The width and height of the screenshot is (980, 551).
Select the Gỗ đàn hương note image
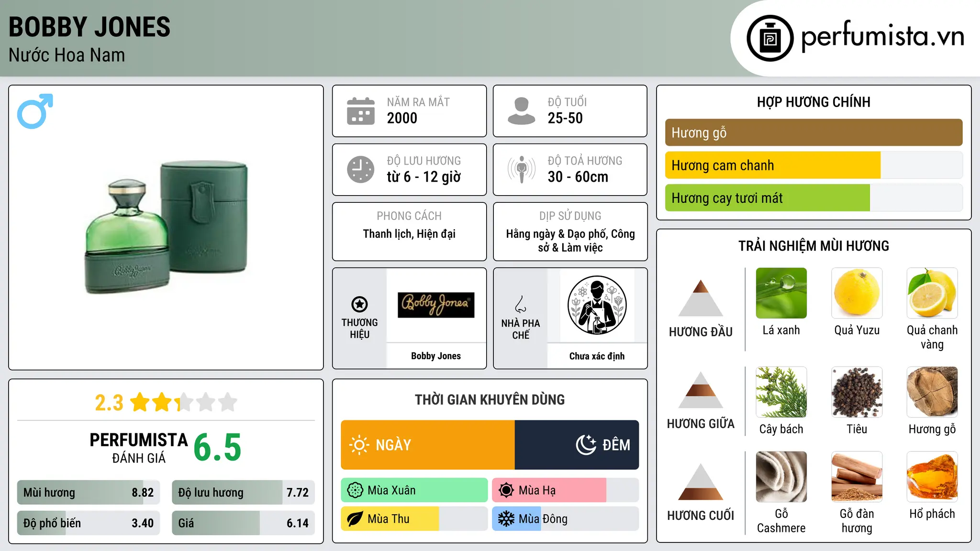pos(857,477)
